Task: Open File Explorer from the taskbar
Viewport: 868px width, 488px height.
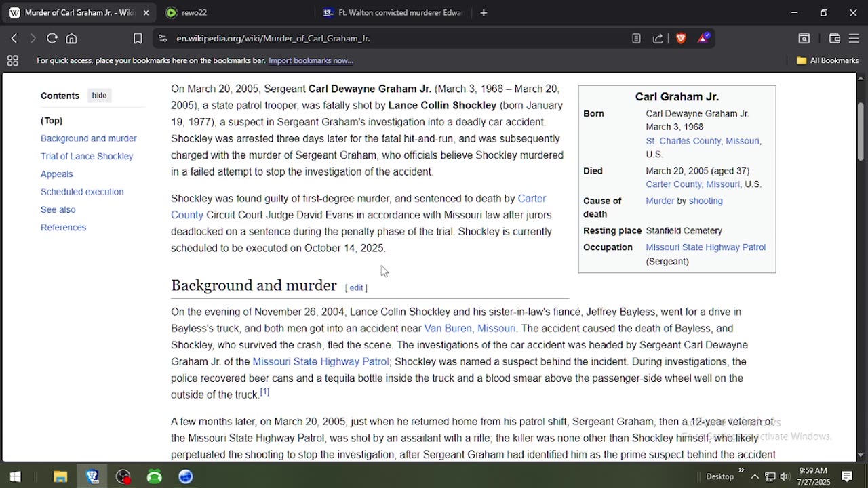Action: click(60, 476)
